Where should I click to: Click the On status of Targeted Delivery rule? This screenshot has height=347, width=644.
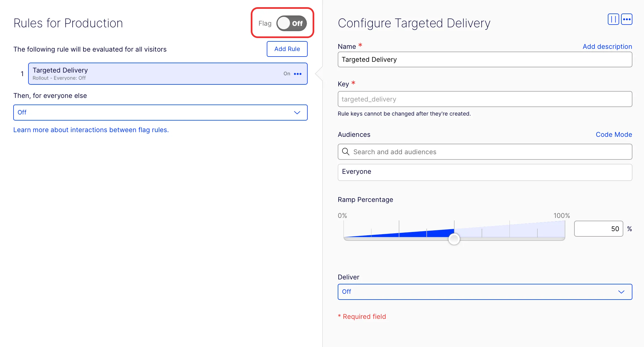coord(287,74)
